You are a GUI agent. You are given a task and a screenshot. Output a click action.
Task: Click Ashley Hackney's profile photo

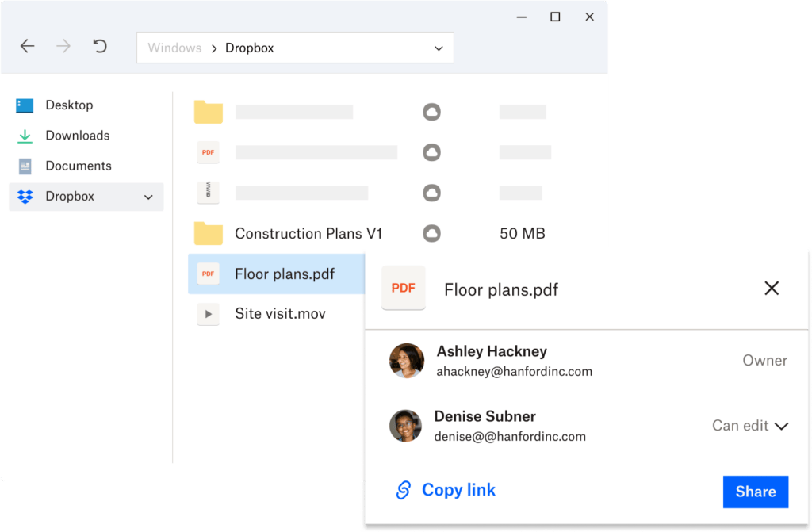406,361
